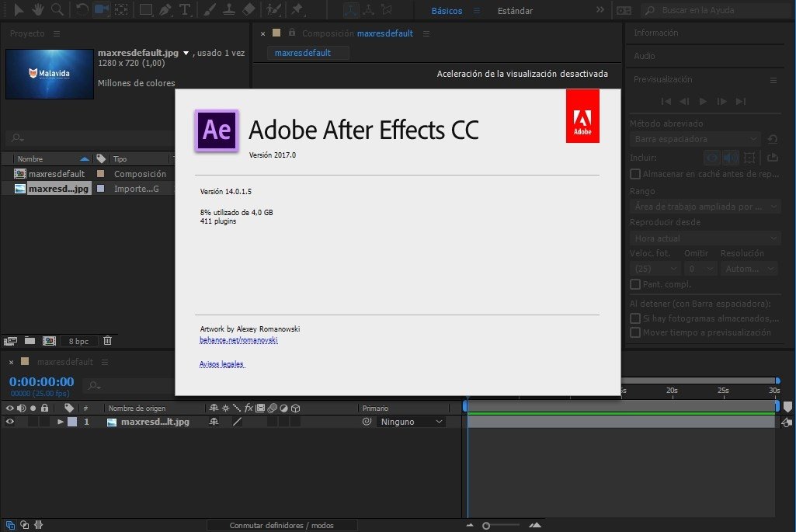This screenshot has width=796, height=532.
Task: Click the Project panel menu icon
Action: pyautogui.click(x=57, y=33)
